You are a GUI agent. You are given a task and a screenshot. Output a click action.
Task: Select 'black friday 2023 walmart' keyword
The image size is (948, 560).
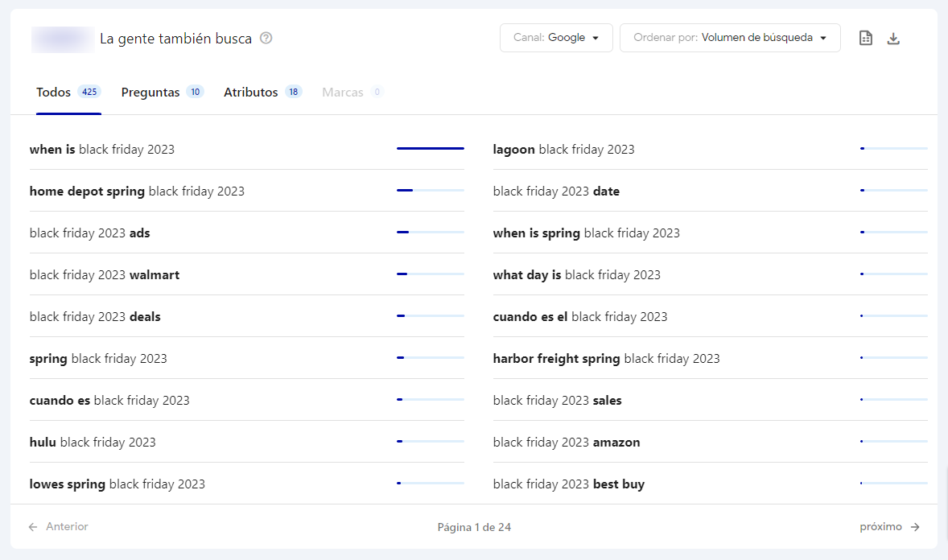point(105,274)
